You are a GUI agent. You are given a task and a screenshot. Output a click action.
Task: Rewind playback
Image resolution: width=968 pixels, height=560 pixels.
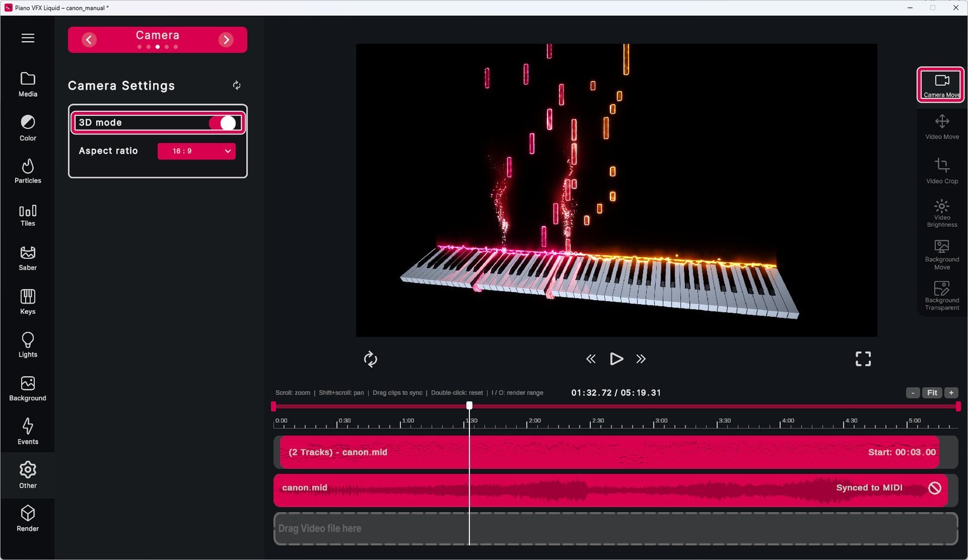tap(590, 359)
